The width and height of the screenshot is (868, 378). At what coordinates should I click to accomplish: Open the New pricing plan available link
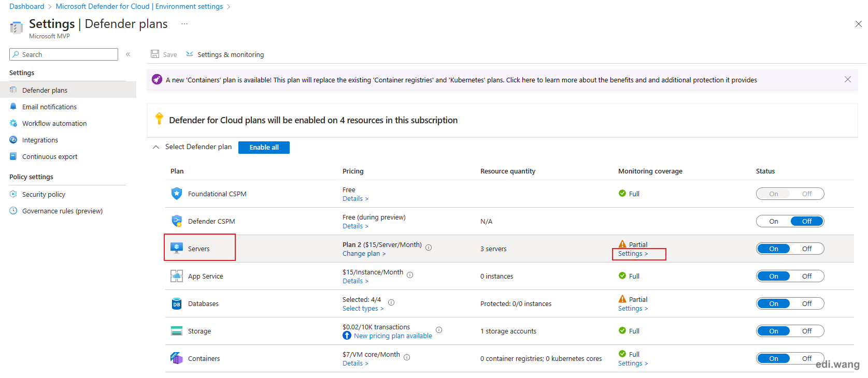pyautogui.click(x=393, y=336)
